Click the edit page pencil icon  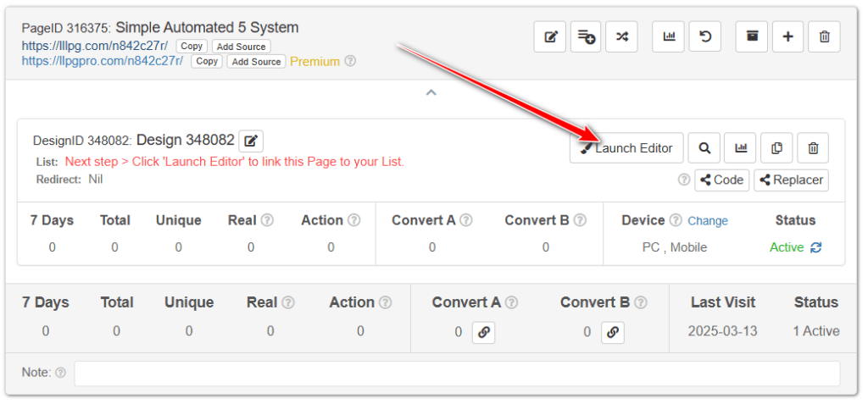coord(549,37)
